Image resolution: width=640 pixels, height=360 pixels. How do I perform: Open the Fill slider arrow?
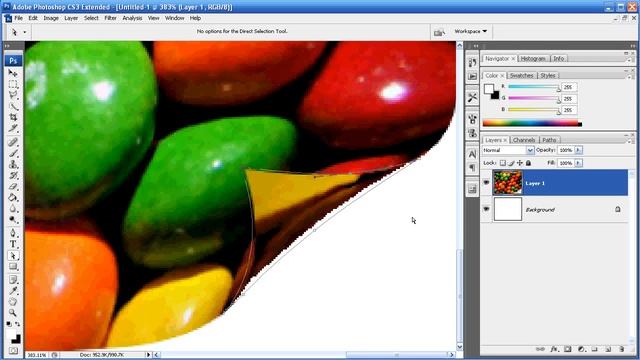coord(578,163)
